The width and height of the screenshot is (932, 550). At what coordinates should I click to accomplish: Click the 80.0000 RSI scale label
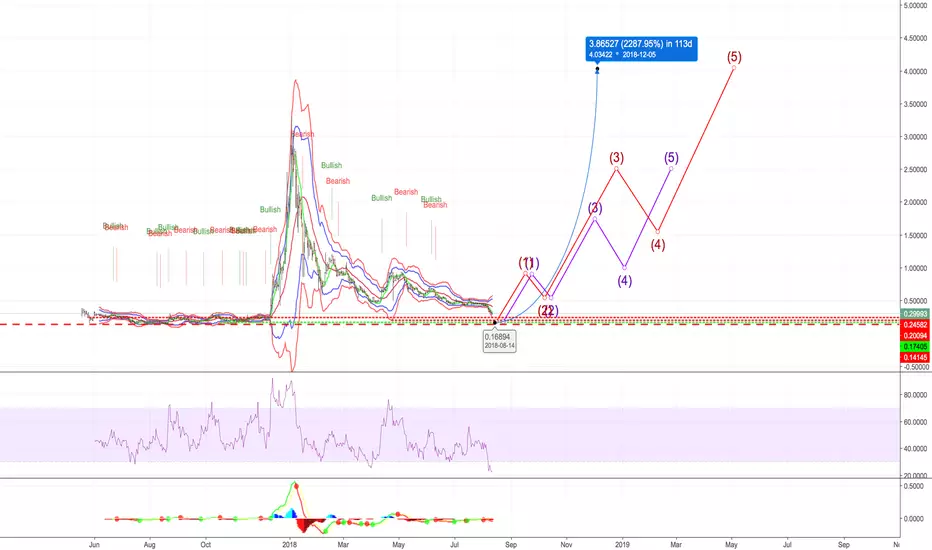pyautogui.click(x=915, y=395)
